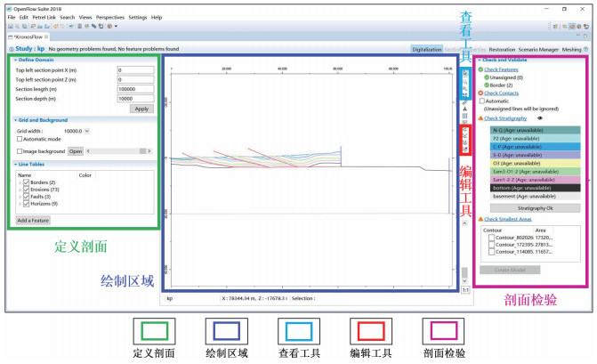597x364 pixels.
Task: Click the Add a Feature button
Action: point(33,220)
